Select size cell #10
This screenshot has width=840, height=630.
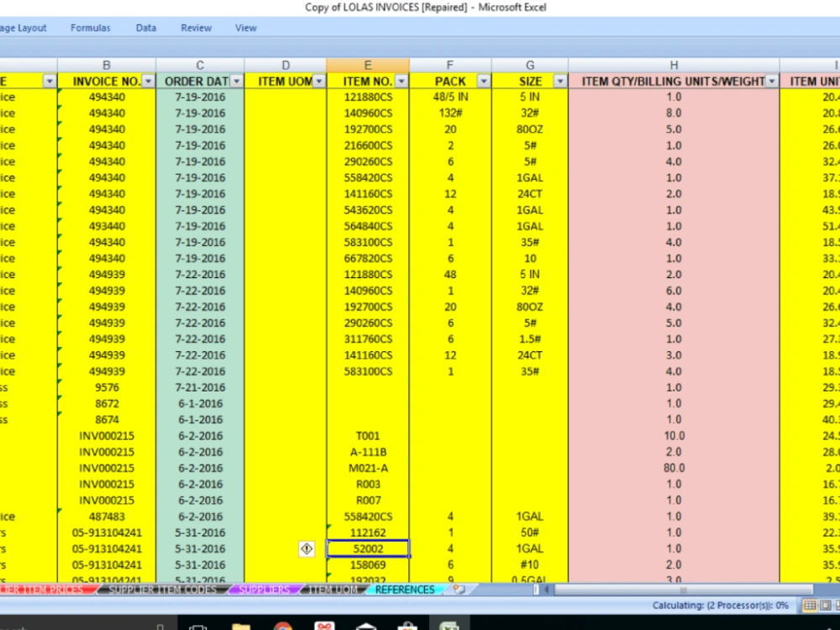[x=530, y=564]
